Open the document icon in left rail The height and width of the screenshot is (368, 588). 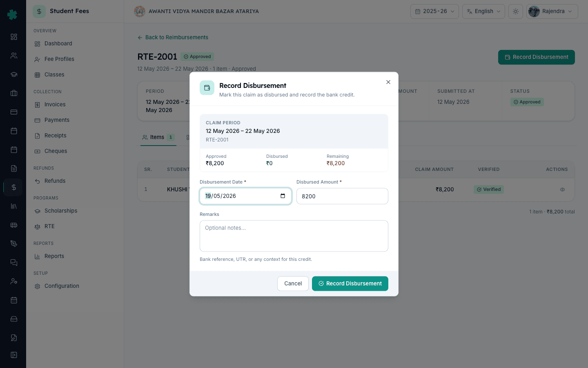point(14,168)
